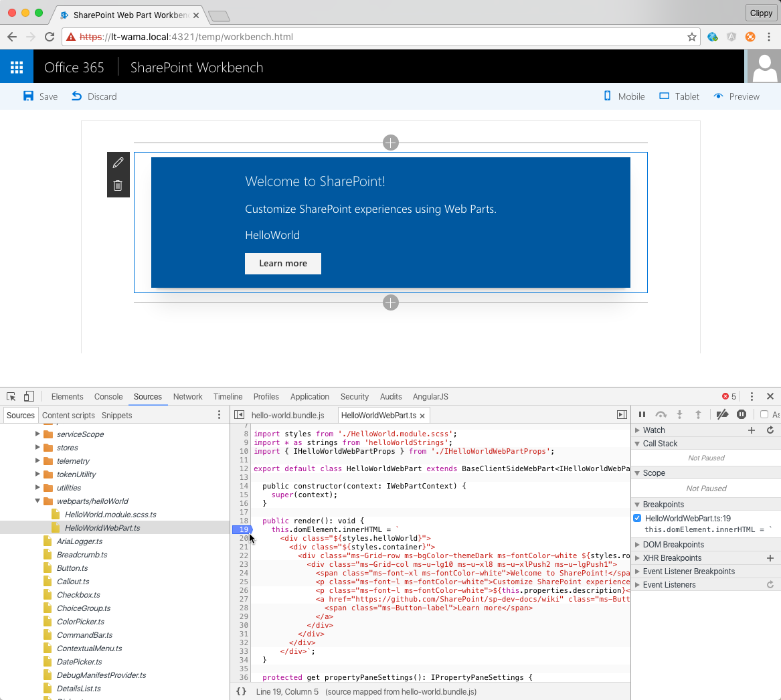Switch to Mobile preview

click(x=624, y=96)
